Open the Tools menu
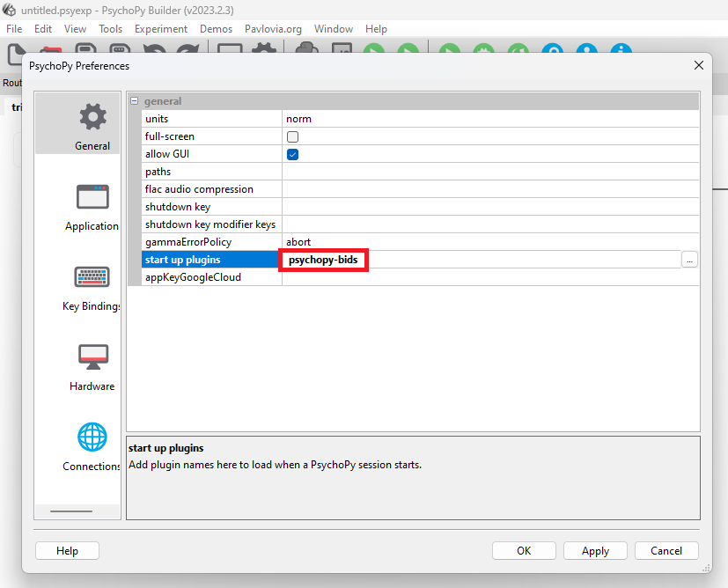The width and height of the screenshot is (728, 588). [x=111, y=29]
